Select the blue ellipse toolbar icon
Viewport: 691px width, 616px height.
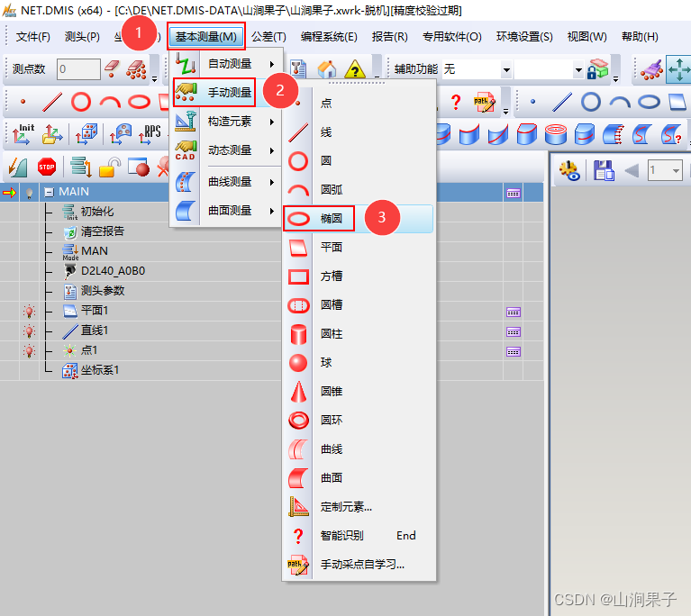click(650, 102)
